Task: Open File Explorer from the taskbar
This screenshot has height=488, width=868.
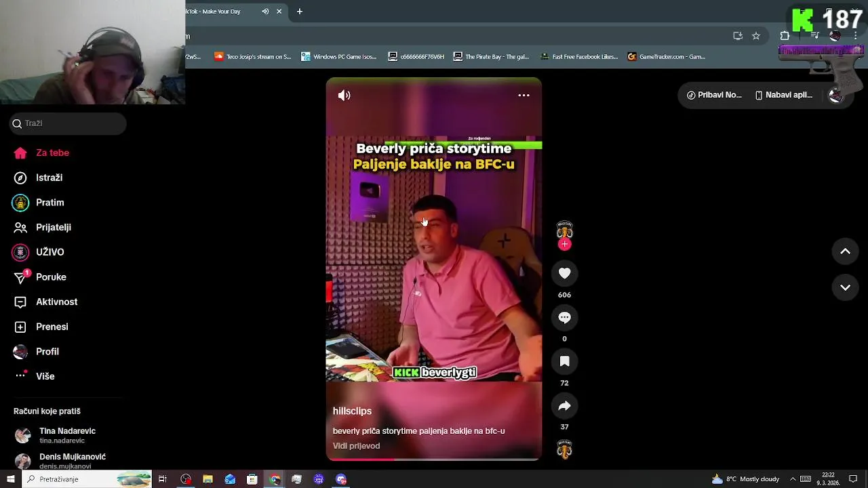Action: click(208, 479)
